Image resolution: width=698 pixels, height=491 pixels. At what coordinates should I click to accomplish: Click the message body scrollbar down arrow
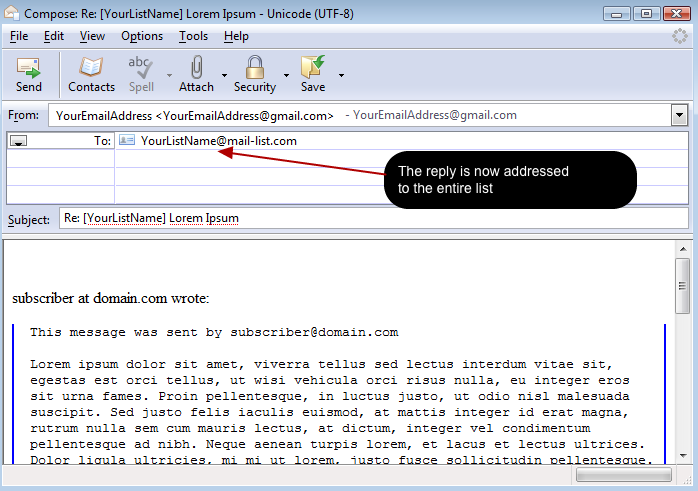pos(683,455)
